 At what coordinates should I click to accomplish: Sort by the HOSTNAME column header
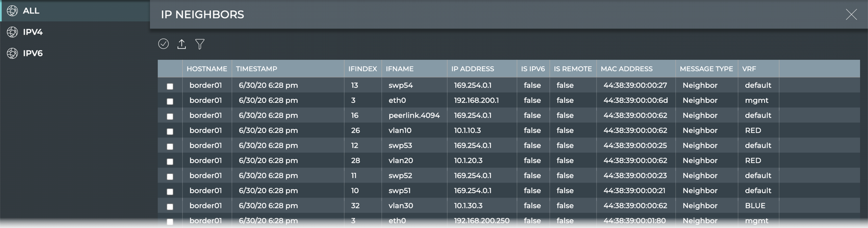click(x=207, y=69)
